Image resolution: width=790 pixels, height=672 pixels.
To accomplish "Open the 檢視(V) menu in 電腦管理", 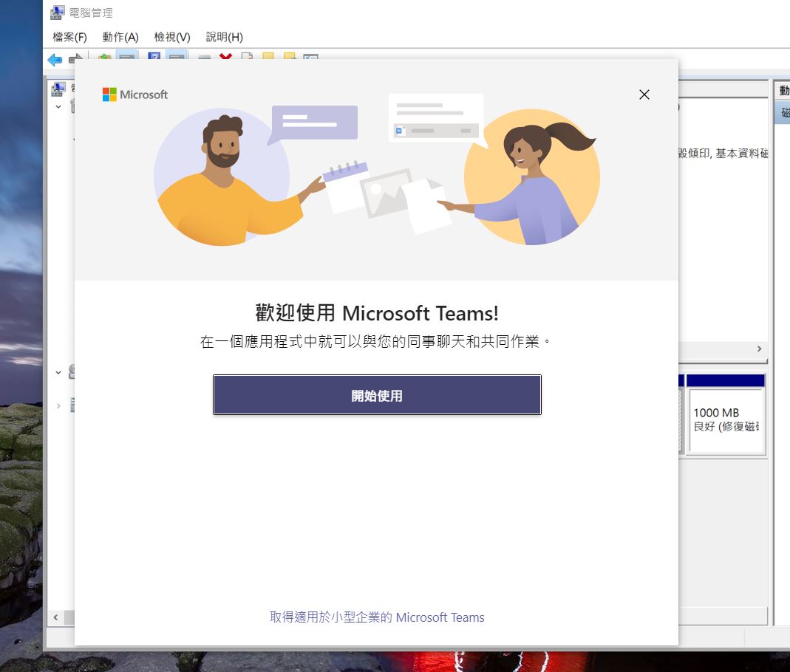I will pos(171,37).
